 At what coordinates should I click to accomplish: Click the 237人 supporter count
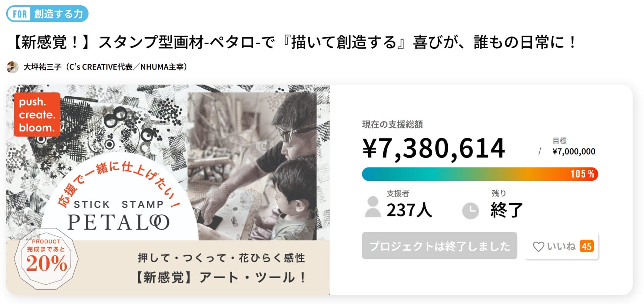(409, 210)
